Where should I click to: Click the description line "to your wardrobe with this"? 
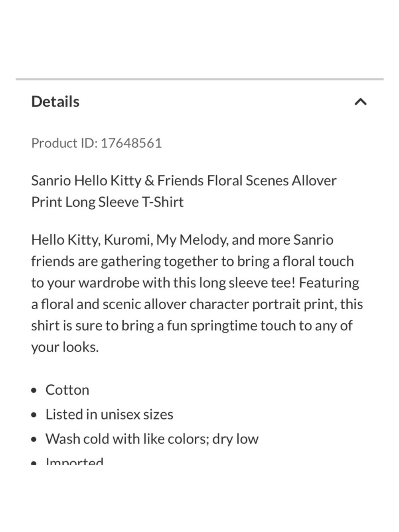[195, 283]
